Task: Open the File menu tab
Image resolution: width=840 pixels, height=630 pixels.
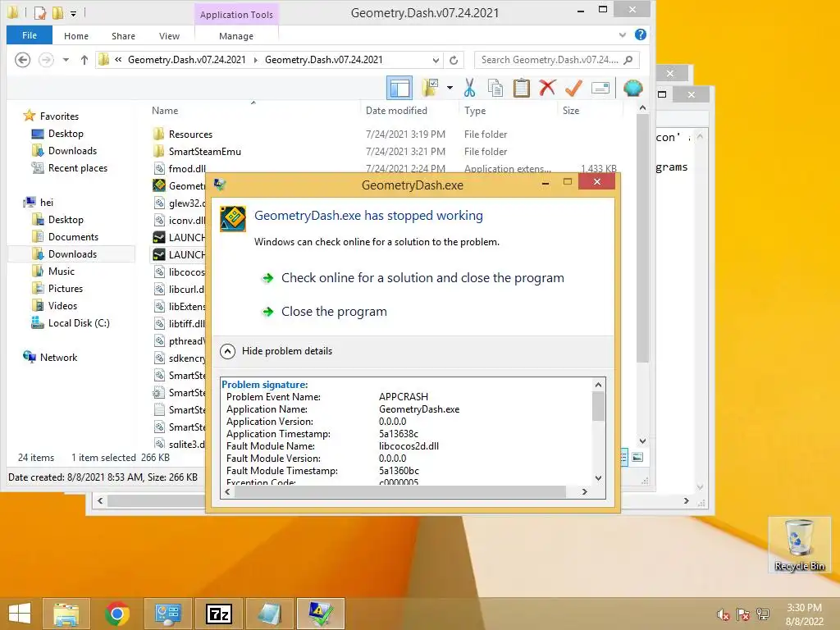Action: (x=30, y=35)
